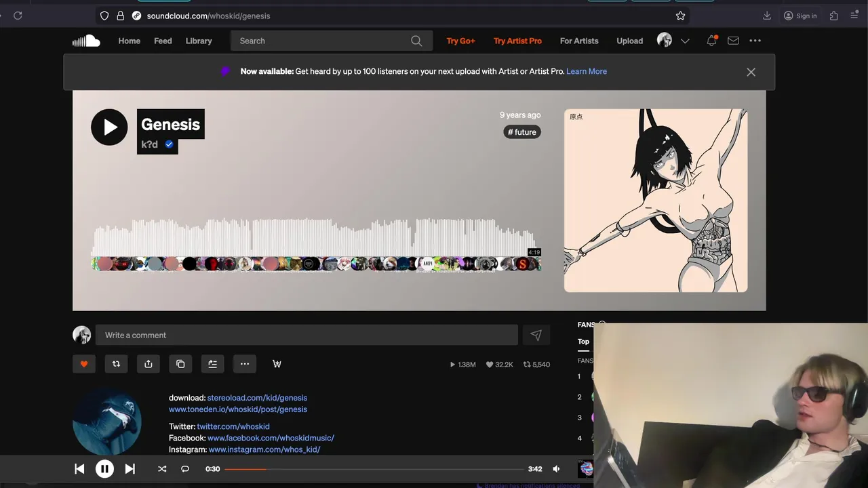
Task: Open the stereoload.com/kid/genesis download link
Action: tap(257, 398)
